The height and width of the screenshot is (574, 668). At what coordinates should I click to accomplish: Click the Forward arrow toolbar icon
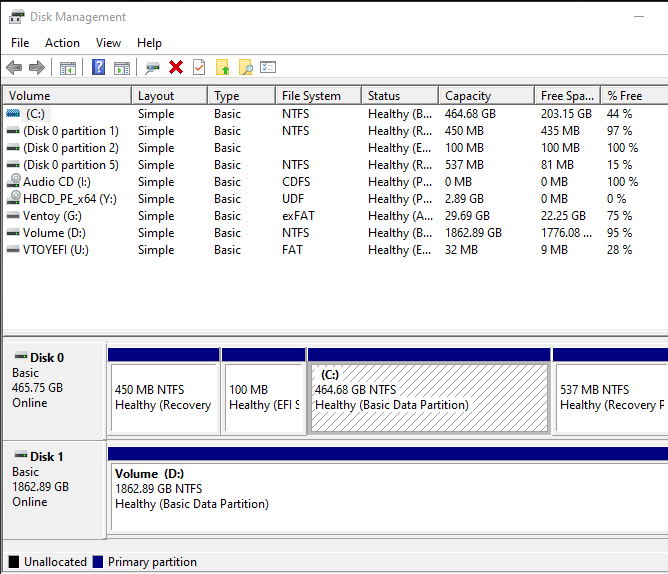pyautogui.click(x=37, y=67)
